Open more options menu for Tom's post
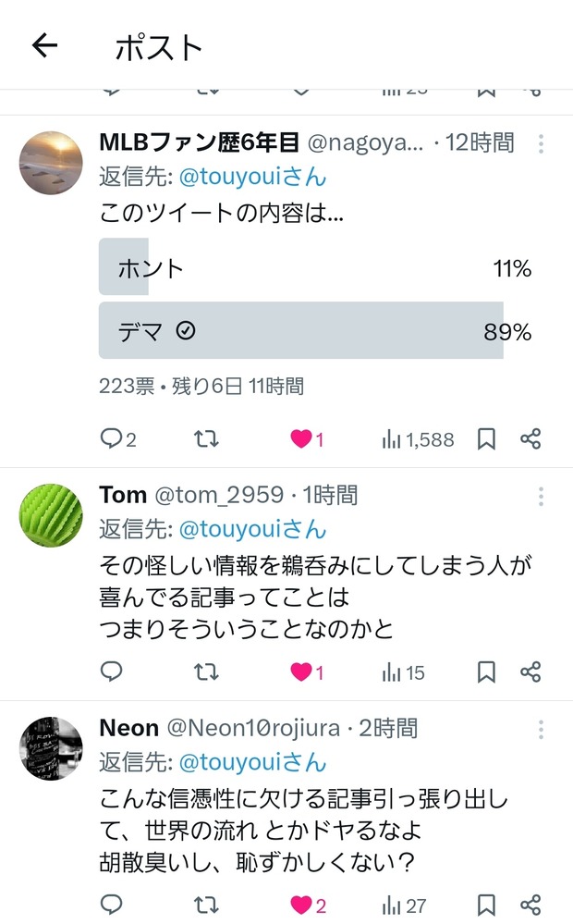Screen dimensions: 573x924 pos(542,497)
